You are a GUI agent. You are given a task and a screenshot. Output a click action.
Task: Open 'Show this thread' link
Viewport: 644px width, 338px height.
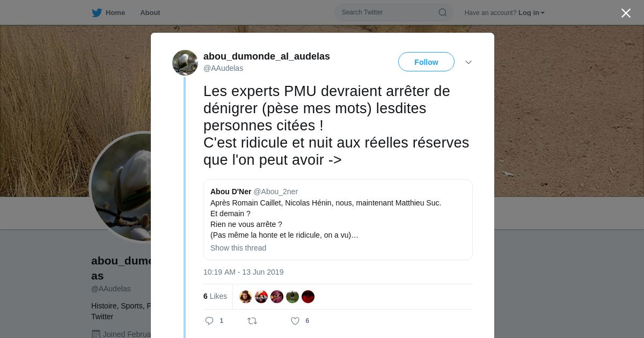[238, 248]
